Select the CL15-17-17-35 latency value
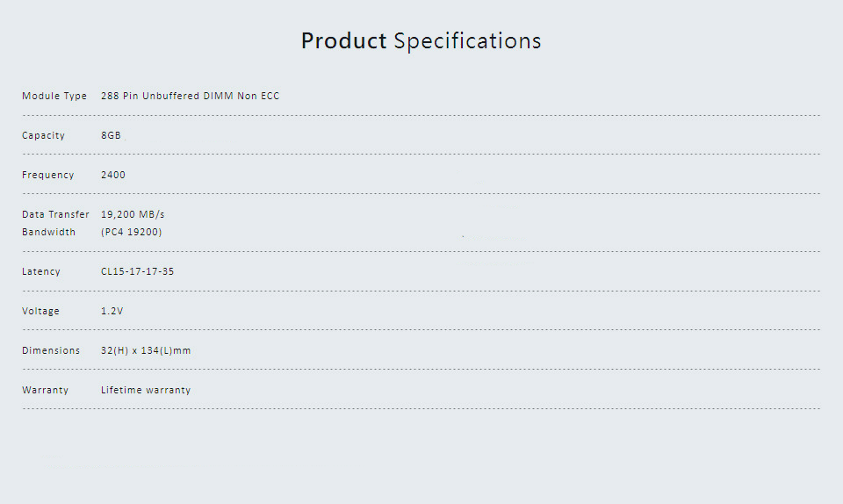Image resolution: width=843 pixels, height=504 pixels. pyautogui.click(x=138, y=271)
